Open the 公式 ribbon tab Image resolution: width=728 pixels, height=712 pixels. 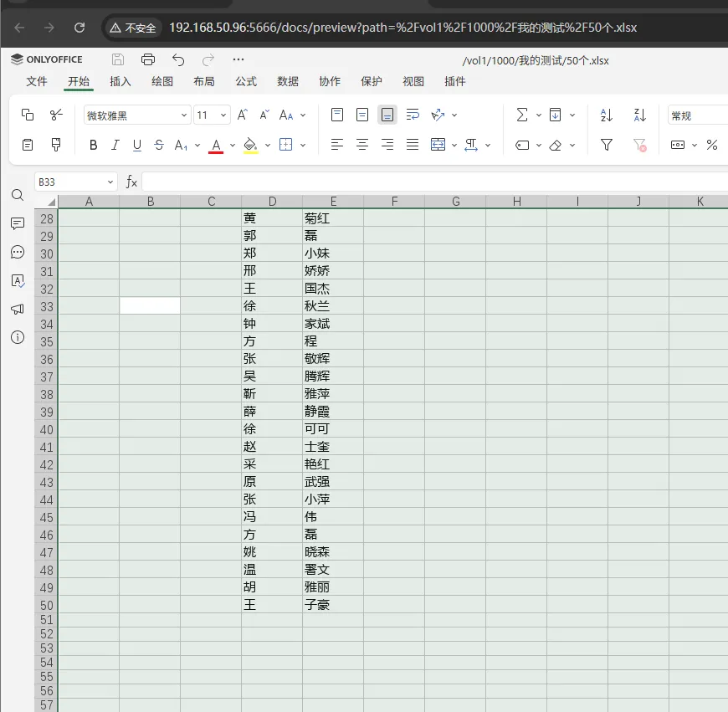[246, 82]
